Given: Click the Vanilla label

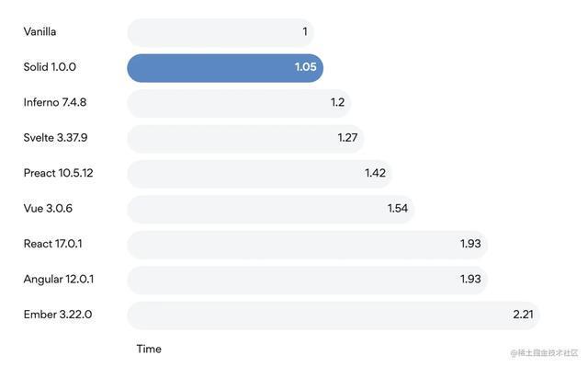Looking at the screenshot, I should [40, 31].
